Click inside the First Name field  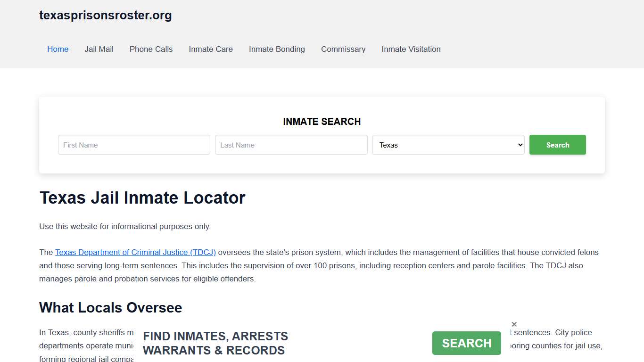click(x=133, y=145)
